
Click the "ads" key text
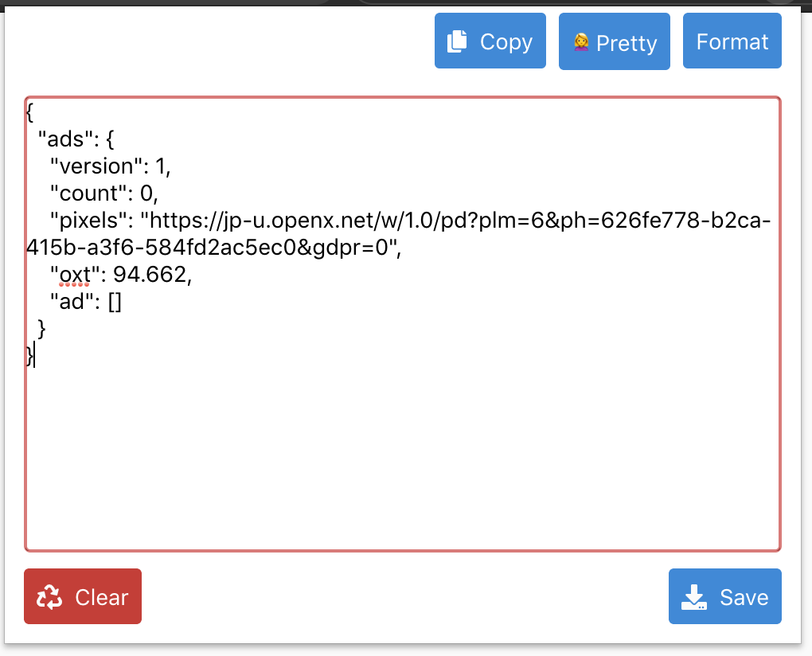tap(65, 139)
